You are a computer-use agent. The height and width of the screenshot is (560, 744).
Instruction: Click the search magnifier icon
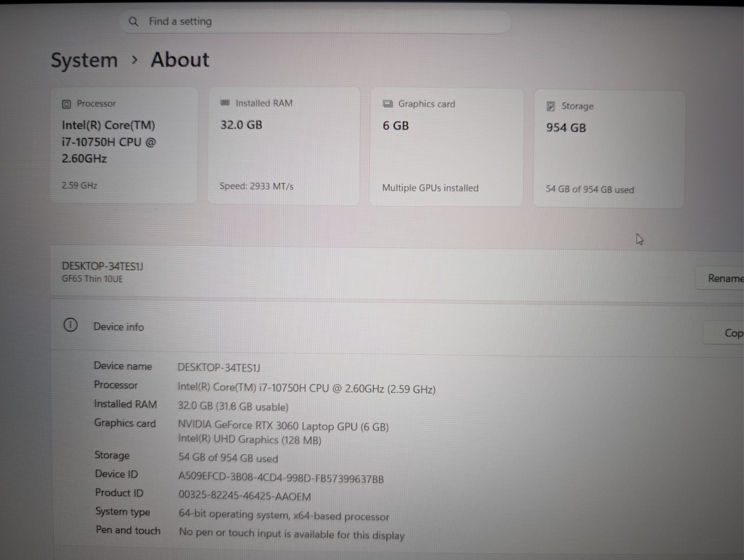click(x=133, y=21)
